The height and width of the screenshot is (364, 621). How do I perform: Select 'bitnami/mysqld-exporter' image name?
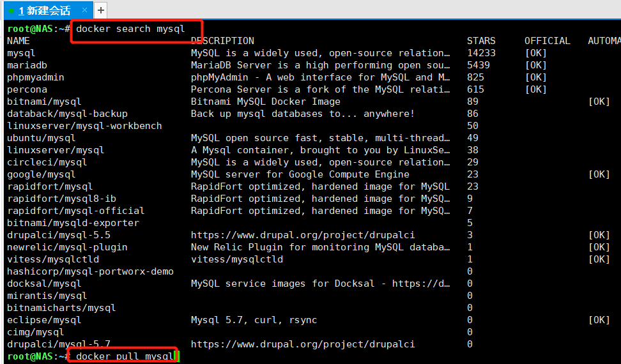pos(73,223)
